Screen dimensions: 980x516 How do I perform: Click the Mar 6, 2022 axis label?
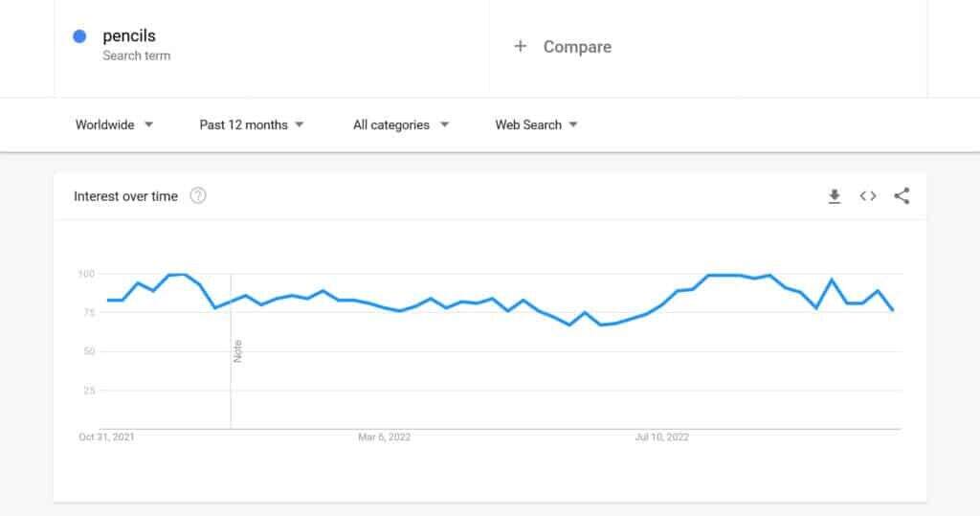384,437
